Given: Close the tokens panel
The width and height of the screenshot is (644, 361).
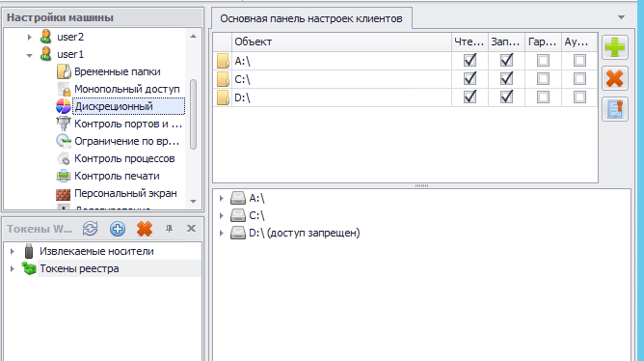Looking at the screenshot, I should 192,228.
